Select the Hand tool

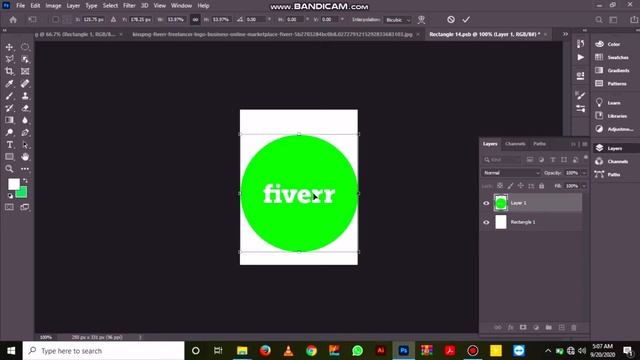[25, 157]
